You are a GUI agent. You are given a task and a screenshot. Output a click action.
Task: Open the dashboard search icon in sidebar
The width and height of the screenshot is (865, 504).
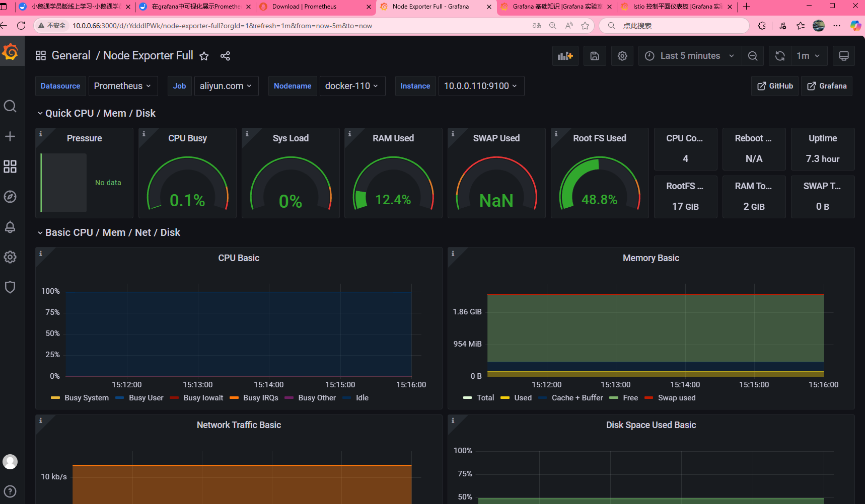10,106
